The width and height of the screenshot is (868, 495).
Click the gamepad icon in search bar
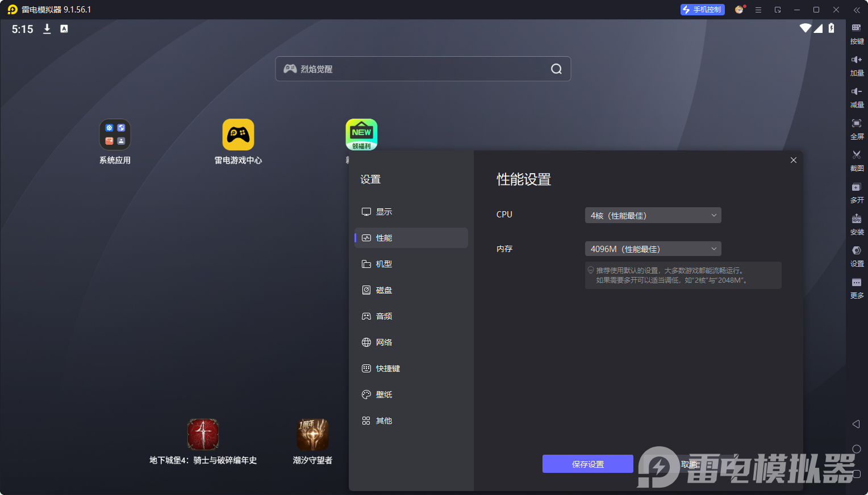[x=290, y=69]
